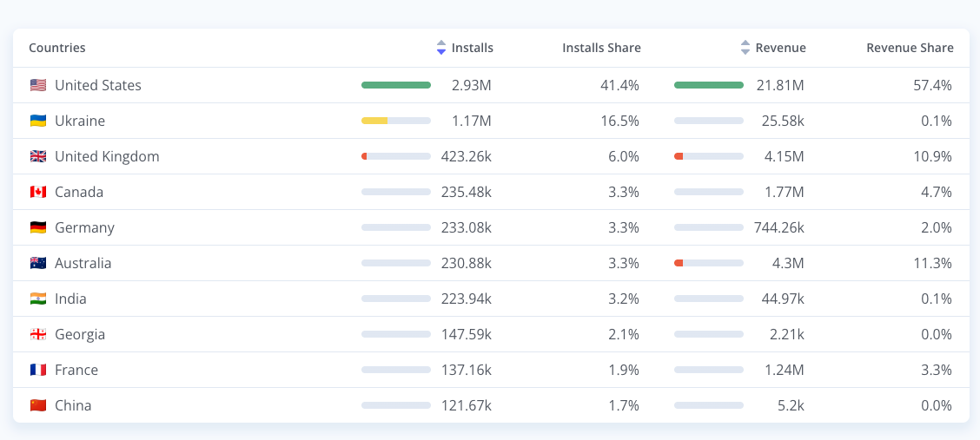The height and width of the screenshot is (440, 980).
Task: Click the Installs Share column header
Action: [601, 48]
